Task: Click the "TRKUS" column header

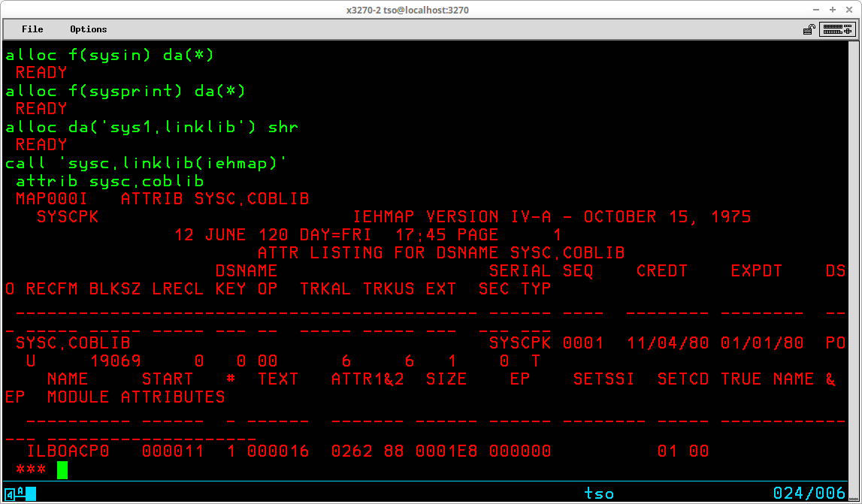Action: click(389, 289)
